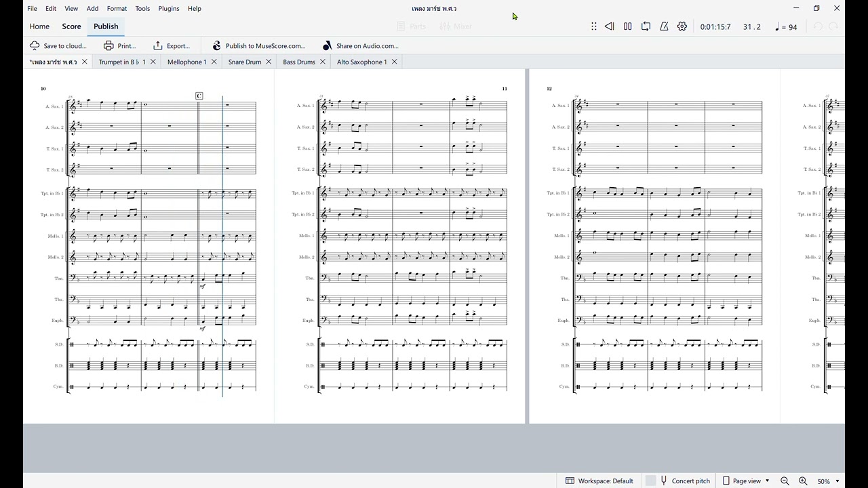
Task: Click the playback toolbar drag handle dots
Action: coord(593,26)
